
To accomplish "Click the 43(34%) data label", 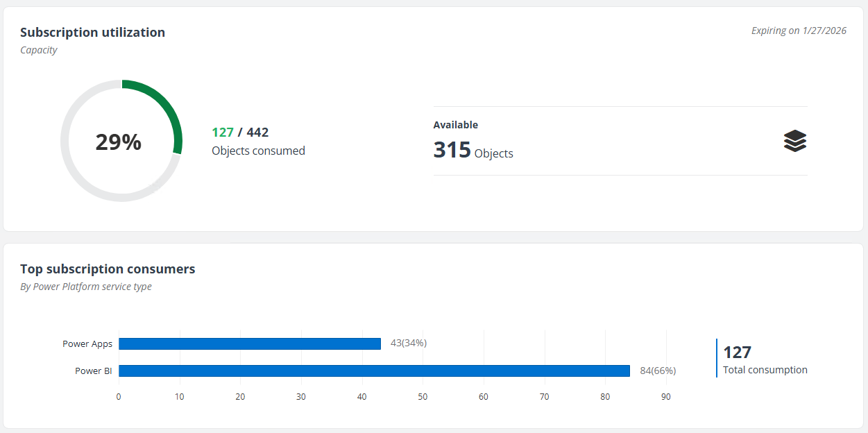I will 409,343.
